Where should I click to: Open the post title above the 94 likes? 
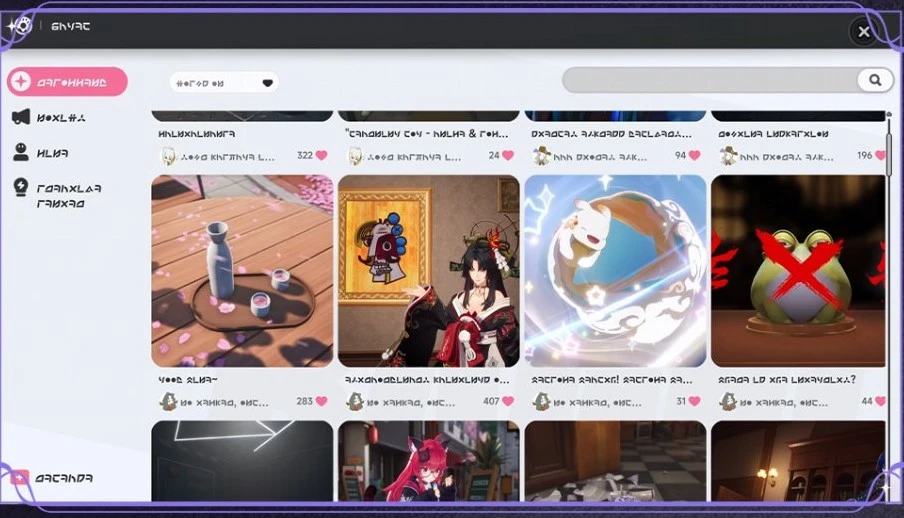click(611, 134)
